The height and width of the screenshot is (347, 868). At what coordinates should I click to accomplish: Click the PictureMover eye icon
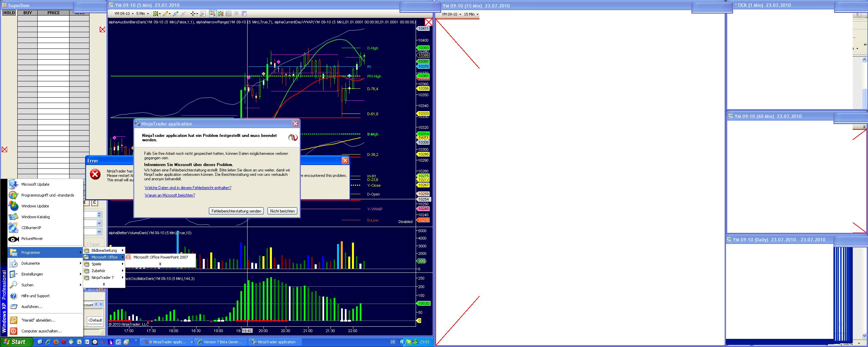point(13,239)
